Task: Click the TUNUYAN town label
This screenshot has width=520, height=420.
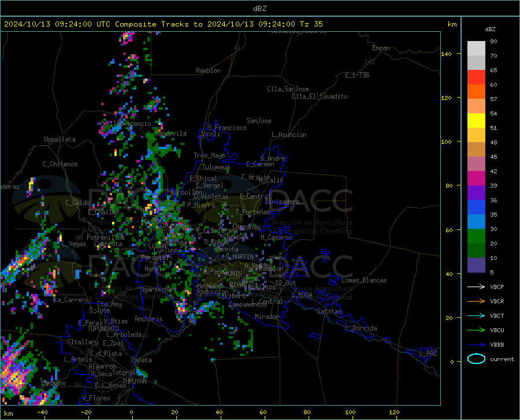Action: click(x=134, y=381)
